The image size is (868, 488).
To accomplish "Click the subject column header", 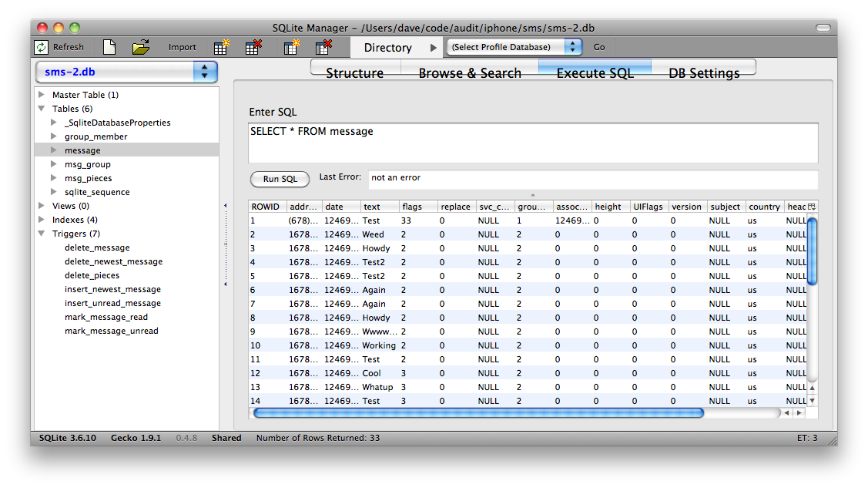I will (726, 207).
